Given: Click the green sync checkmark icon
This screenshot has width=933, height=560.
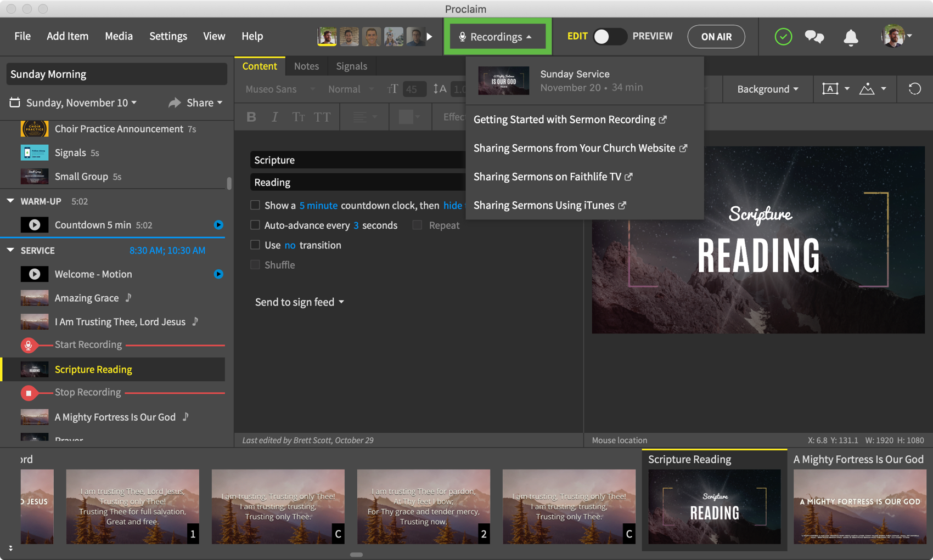Looking at the screenshot, I should coord(783,37).
